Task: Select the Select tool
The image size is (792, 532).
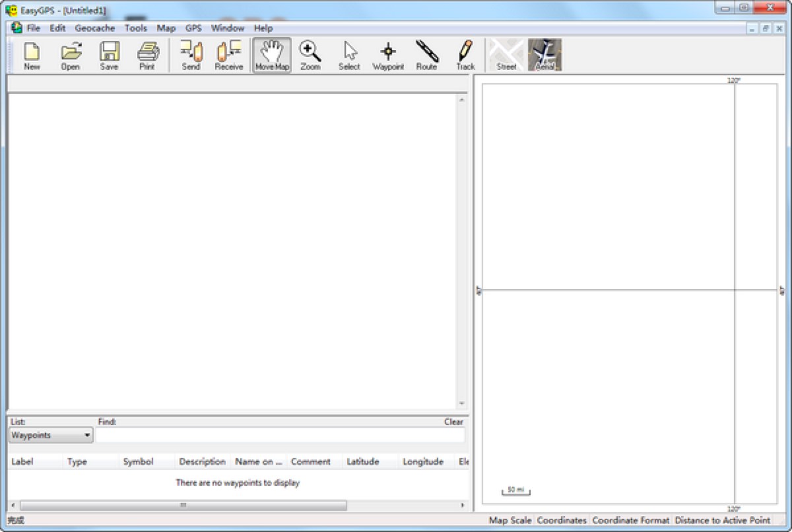Action: point(348,54)
